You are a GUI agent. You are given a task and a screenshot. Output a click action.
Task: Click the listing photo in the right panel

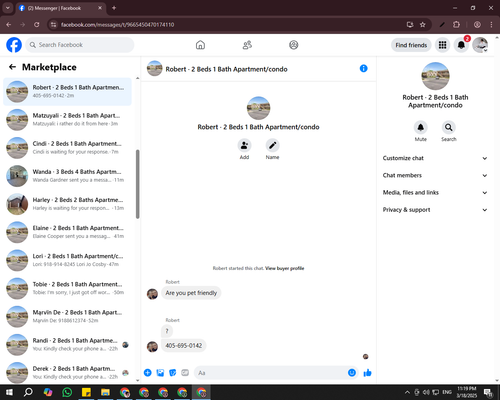[x=435, y=76]
